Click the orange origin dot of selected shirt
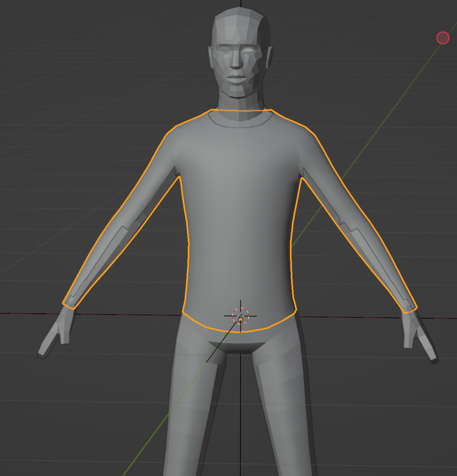This screenshot has width=457, height=476. pyautogui.click(x=241, y=320)
